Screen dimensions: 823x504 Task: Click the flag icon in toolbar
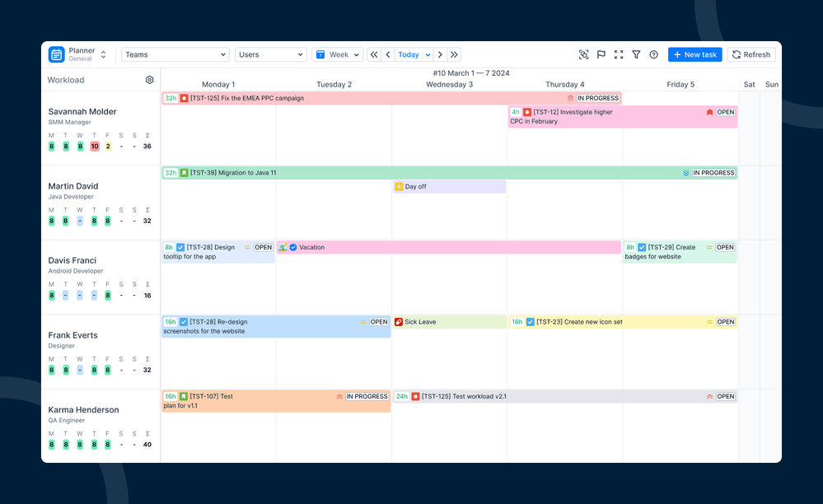pos(601,54)
